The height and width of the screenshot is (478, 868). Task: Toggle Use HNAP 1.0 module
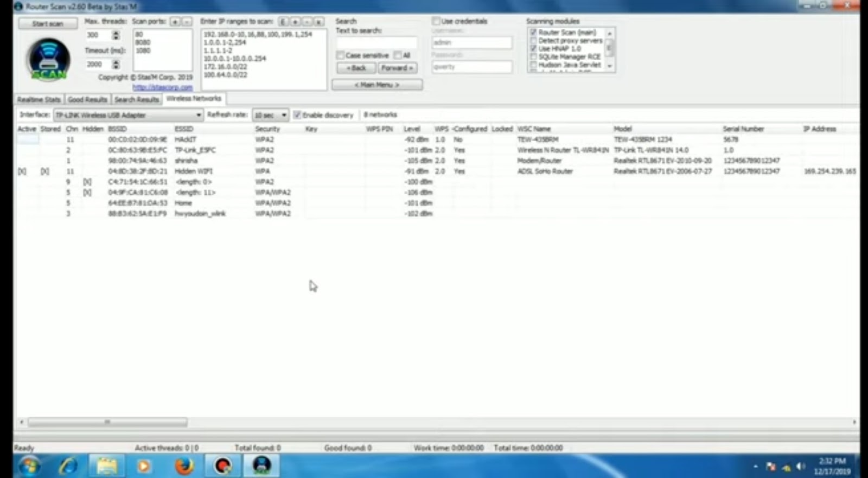(x=533, y=49)
